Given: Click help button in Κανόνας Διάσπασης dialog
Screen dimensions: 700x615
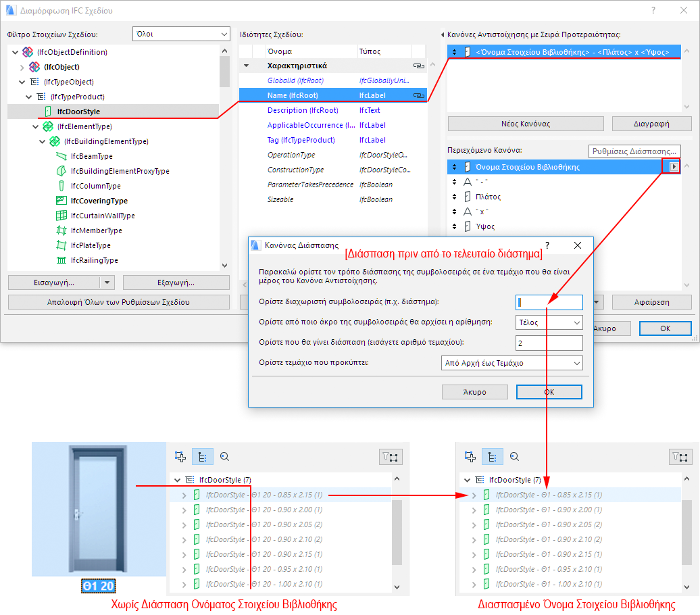Looking at the screenshot, I should 547,245.
